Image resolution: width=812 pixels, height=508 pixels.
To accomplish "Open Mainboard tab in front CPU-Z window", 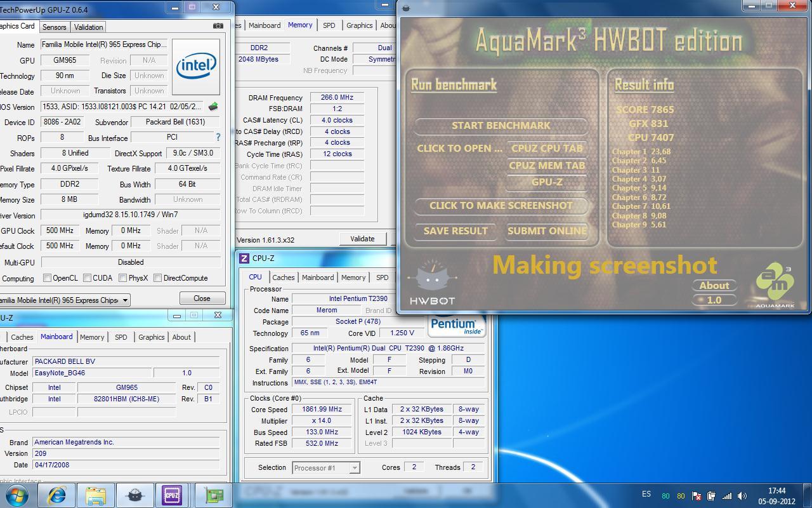I will point(318,277).
